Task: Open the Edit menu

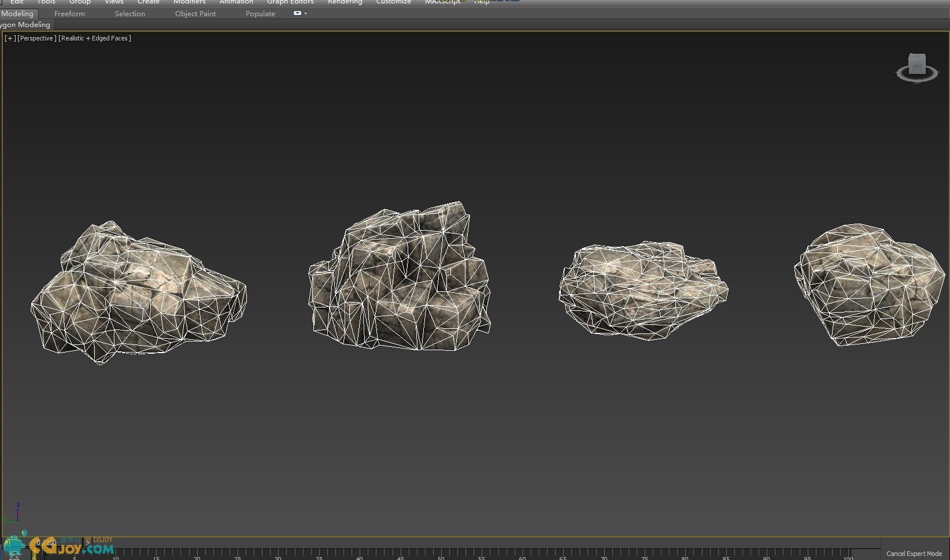Action: coord(17,2)
